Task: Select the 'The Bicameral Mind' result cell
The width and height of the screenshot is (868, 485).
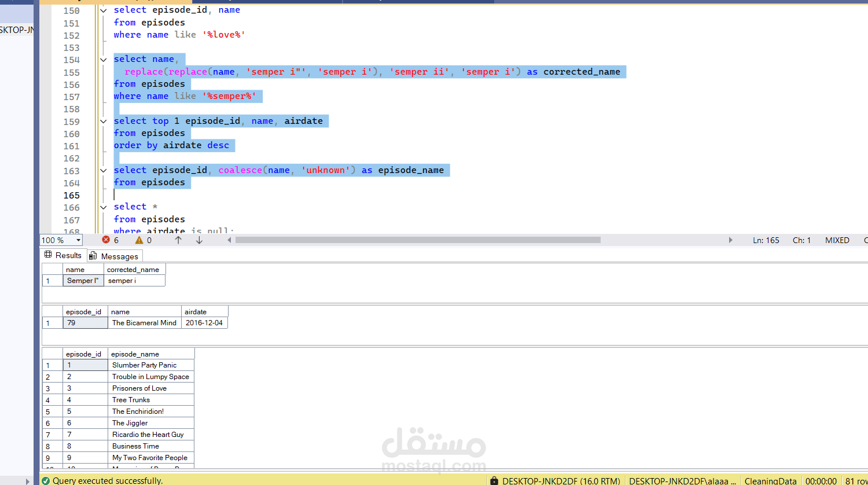Action: point(144,323)
